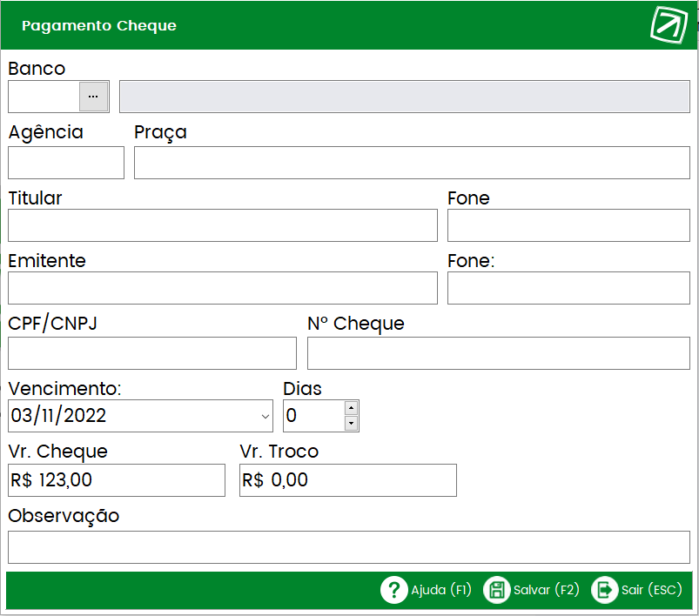Click the Ajuda (F1) label
The height and width of the screenshot is (616, 699).
tap(440, 590)
